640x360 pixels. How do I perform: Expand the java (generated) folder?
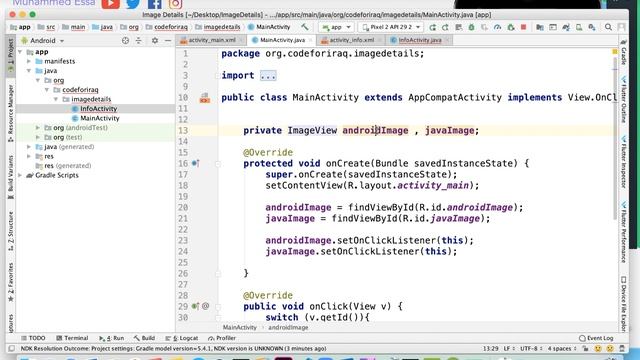(29, 147)
